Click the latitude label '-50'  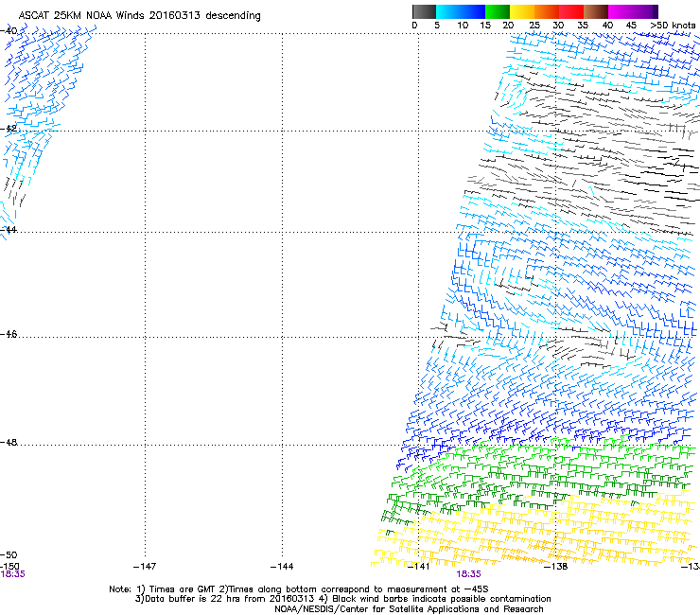[x=9, y=555]
